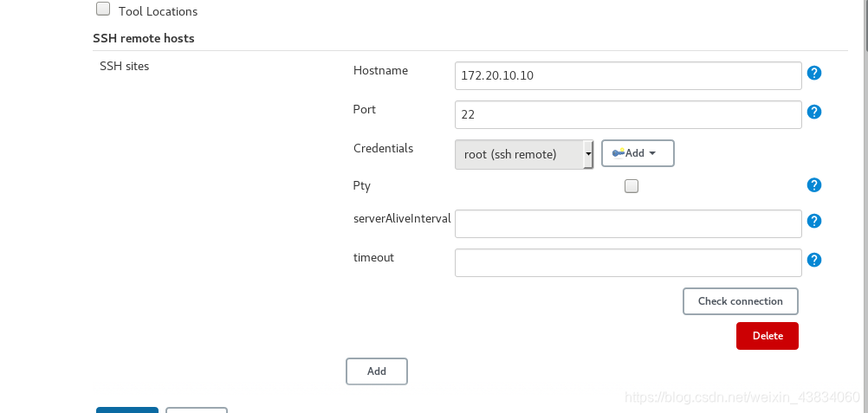The height and width of the screenshot is (413, 868).
Task: Open the Credentials dropdown showing root (ssh remote)
Action: (524, 154)
